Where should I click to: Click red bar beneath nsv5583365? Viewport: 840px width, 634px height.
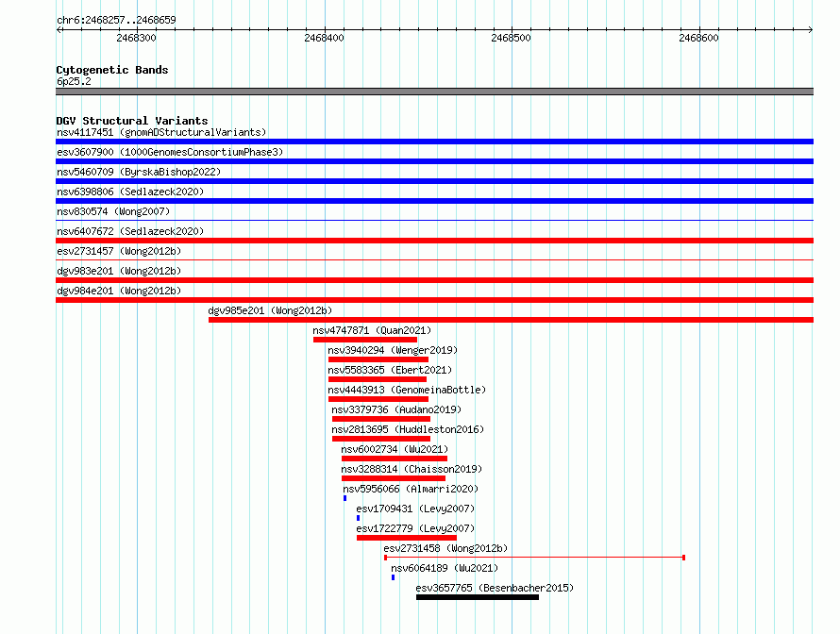(378, 379)
